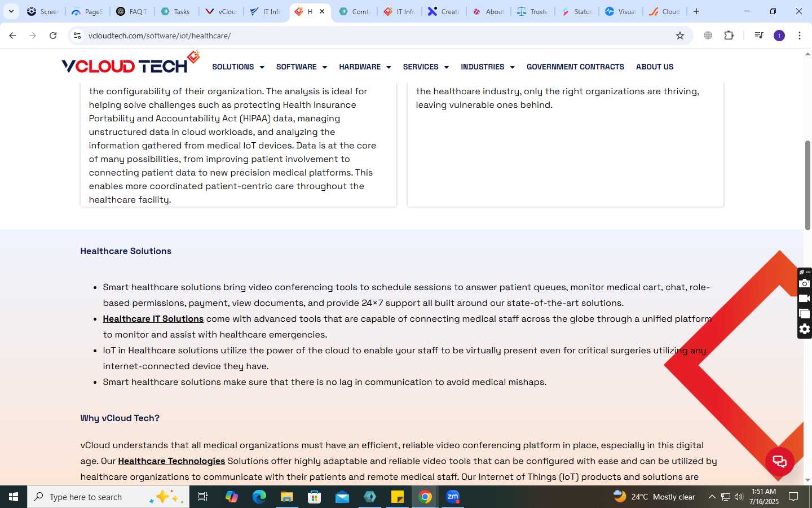This screenshot has width=812, height=508.
Task: Follow the Healthcare IT Solutions link
Action: [153, 319]
